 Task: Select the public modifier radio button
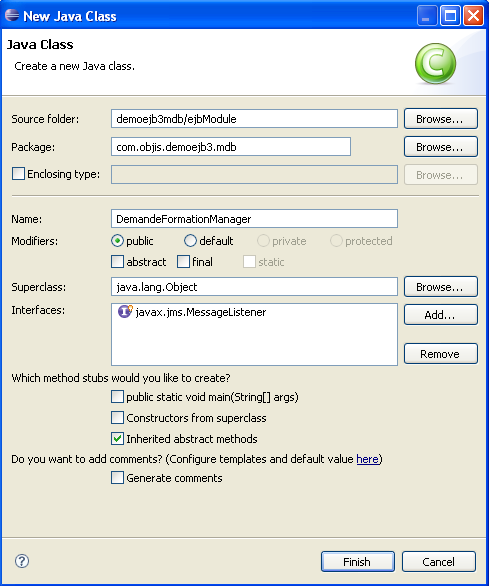pos(117,241)
